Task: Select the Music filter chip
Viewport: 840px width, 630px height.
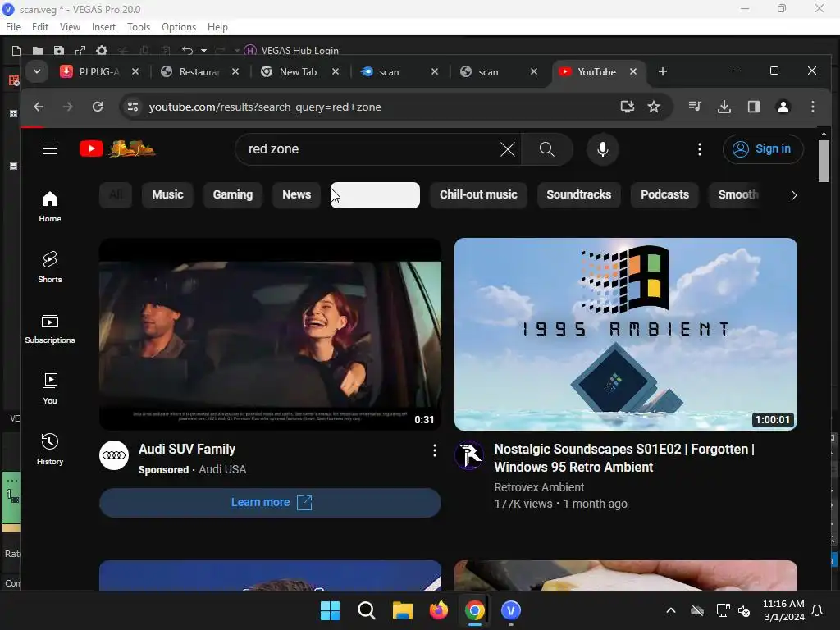Action: click(167, 195)
